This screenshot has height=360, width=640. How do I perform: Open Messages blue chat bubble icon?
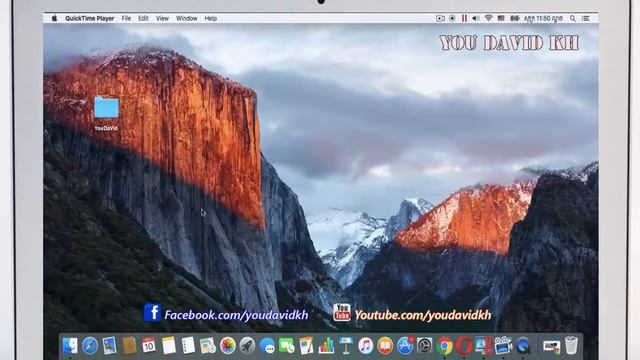point(267,346)
